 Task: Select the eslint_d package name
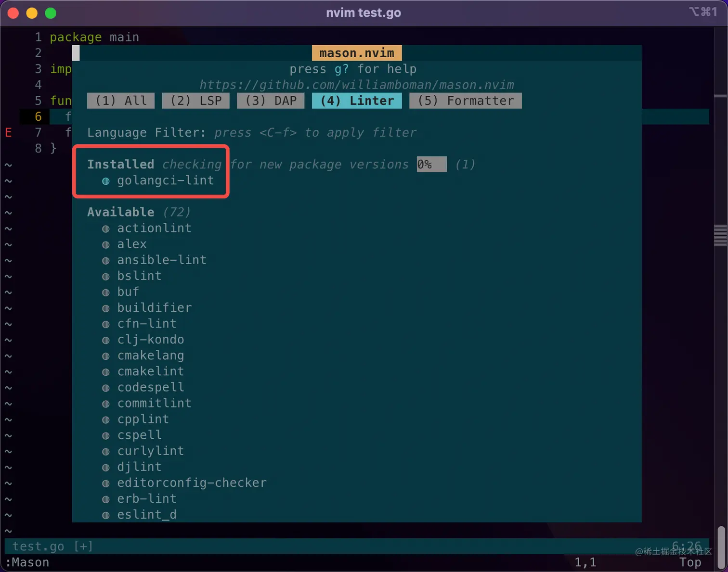click(147, 514)
